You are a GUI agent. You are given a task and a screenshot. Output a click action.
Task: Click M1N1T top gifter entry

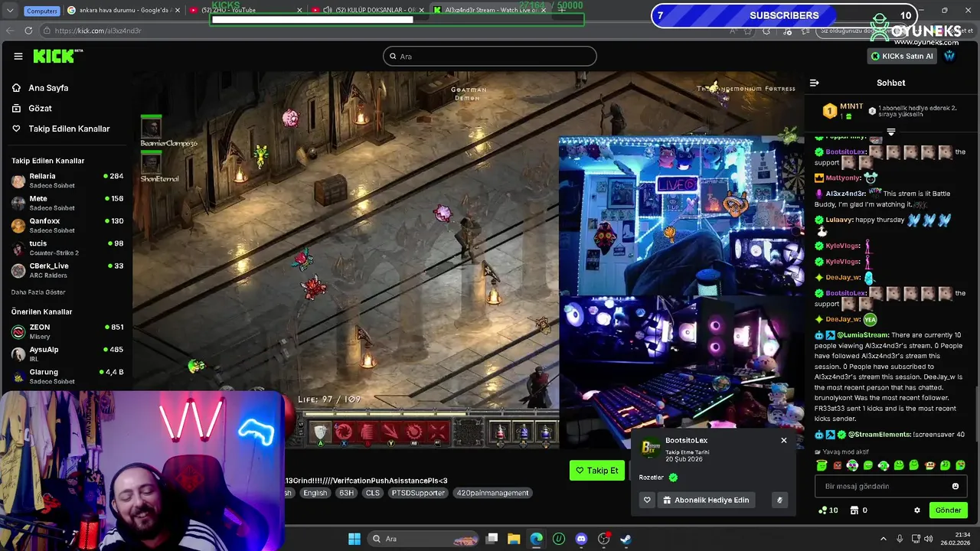844,111
